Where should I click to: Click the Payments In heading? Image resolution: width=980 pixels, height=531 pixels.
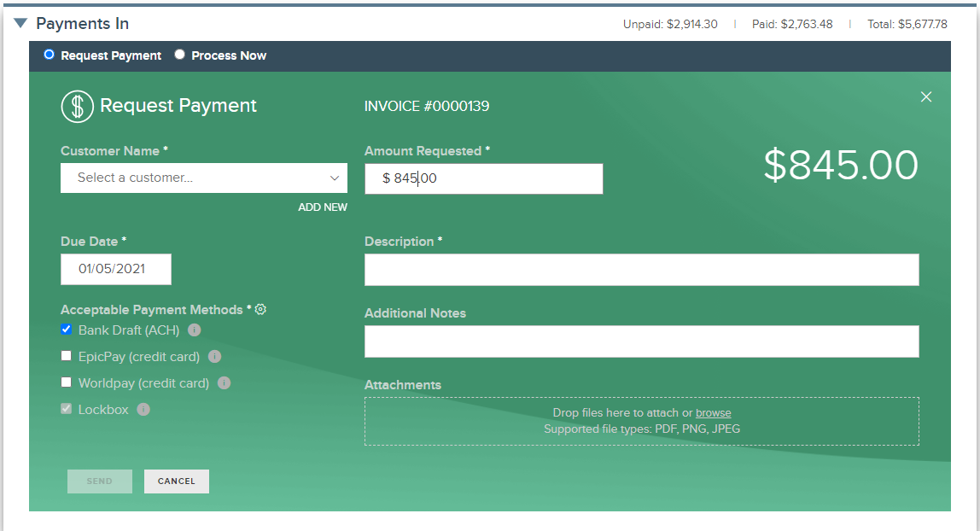83,24
